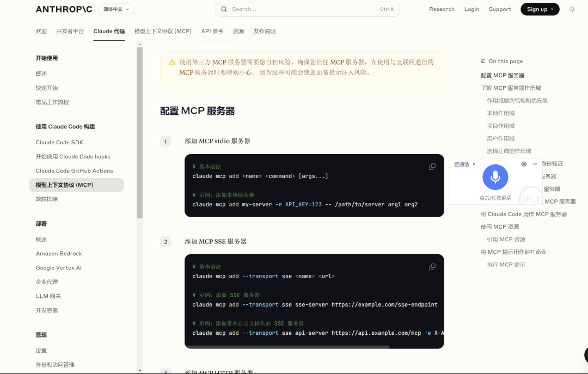Copy the MCP SSE code block
Image resolution: width=588 pixels, height=374 pixels.
[x=432, y=267]
